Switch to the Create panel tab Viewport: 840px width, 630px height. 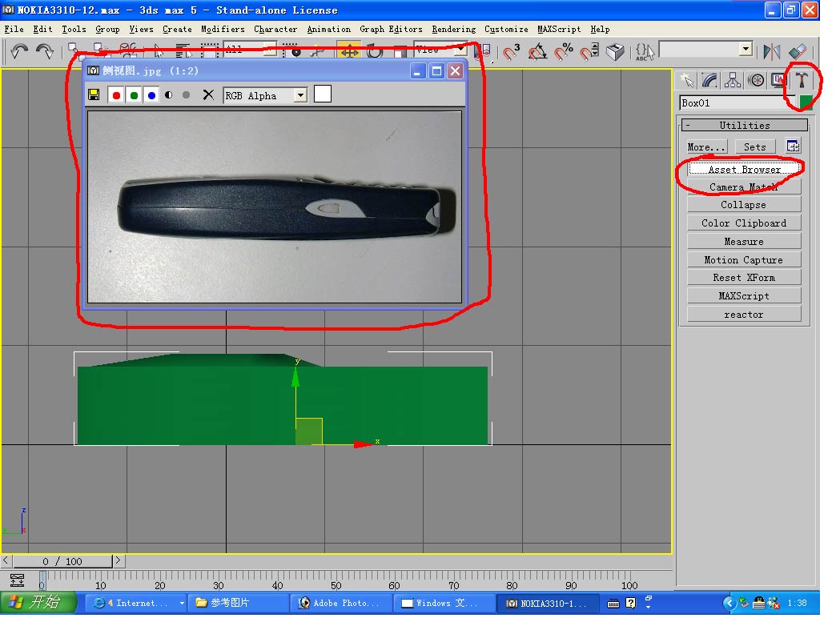pos(686,80)
